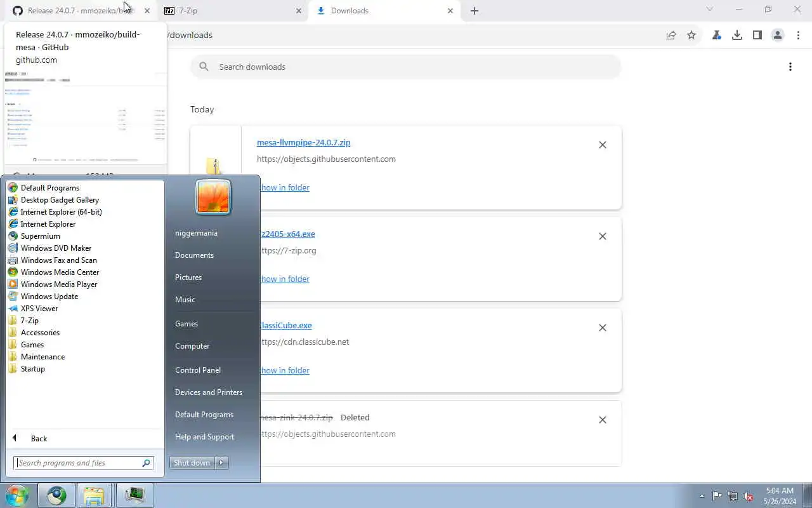812x508 pixels.
Task: Show ClassiCube.exe in folder
Action: [x=285, y=371]
